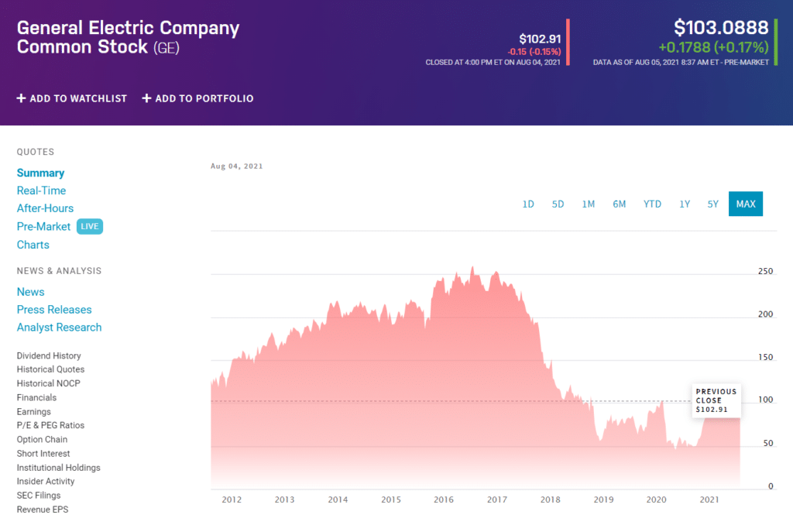Viewport: 793px width, 532px height.
Task: Click the General Electric Company stock title
Action: coord(128,37)
